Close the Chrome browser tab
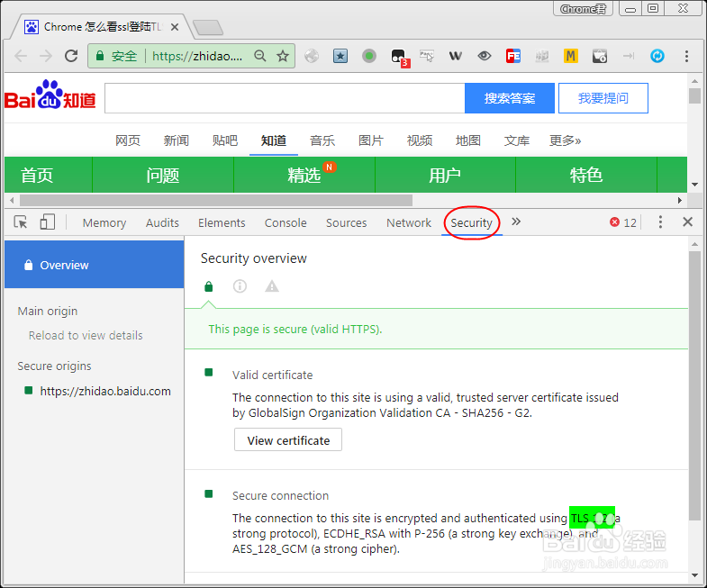This screenshot has width=707, height=588. click(x=175, y=27)
